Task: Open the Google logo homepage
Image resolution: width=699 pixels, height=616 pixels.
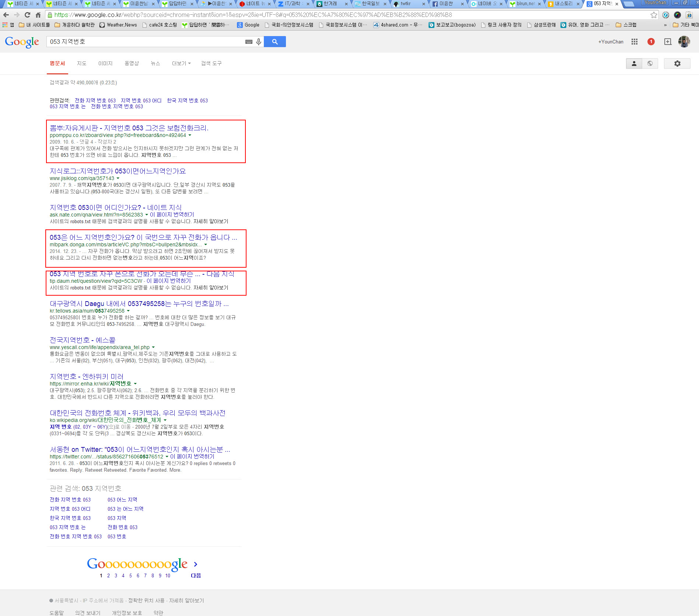Action: [x=22, y=42]
